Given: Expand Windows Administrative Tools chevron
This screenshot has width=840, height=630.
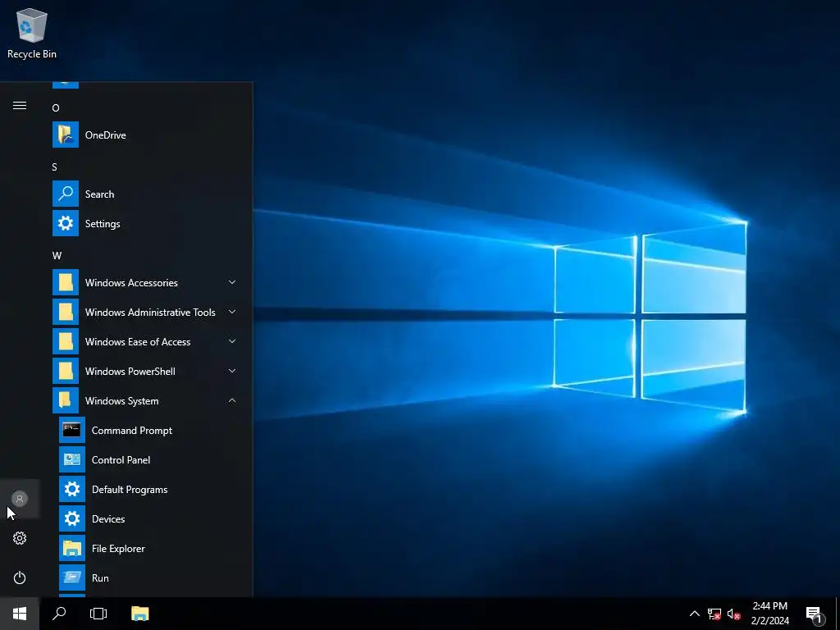Looking at the screenshot, I should coord(232,312).
